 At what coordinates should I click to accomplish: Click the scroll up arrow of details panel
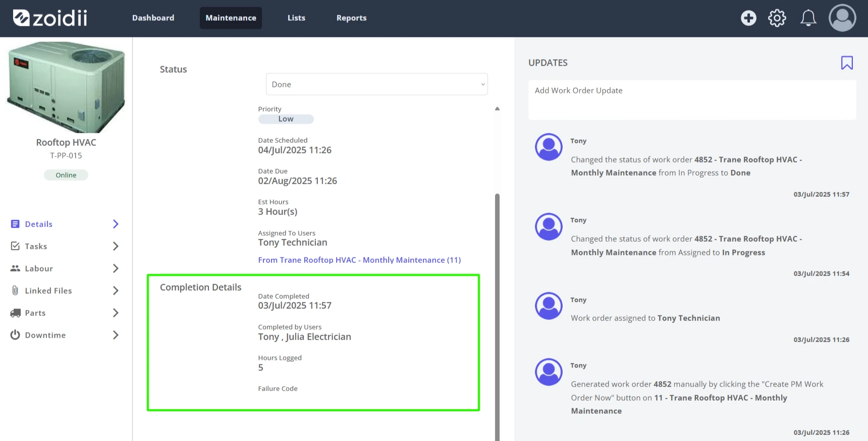tap(497, 108)
